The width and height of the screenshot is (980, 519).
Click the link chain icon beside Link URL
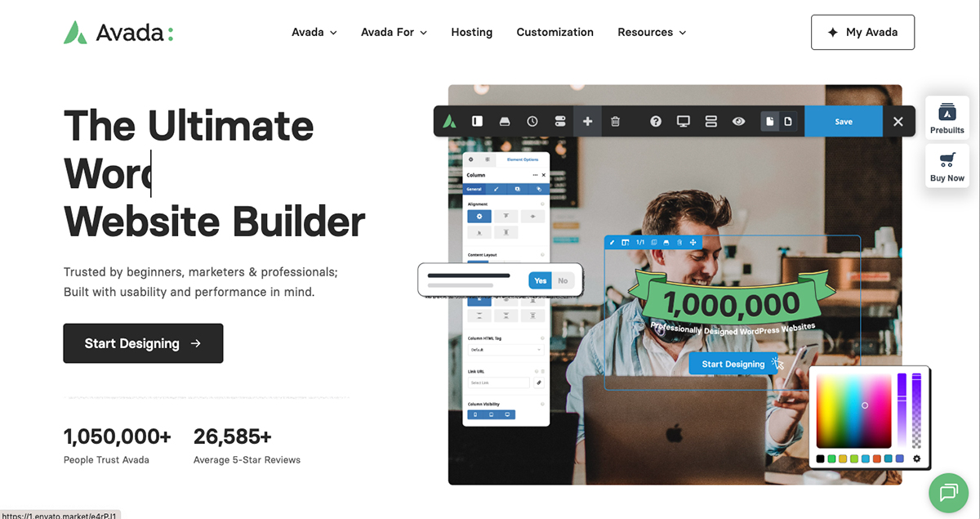click(539, 383)
